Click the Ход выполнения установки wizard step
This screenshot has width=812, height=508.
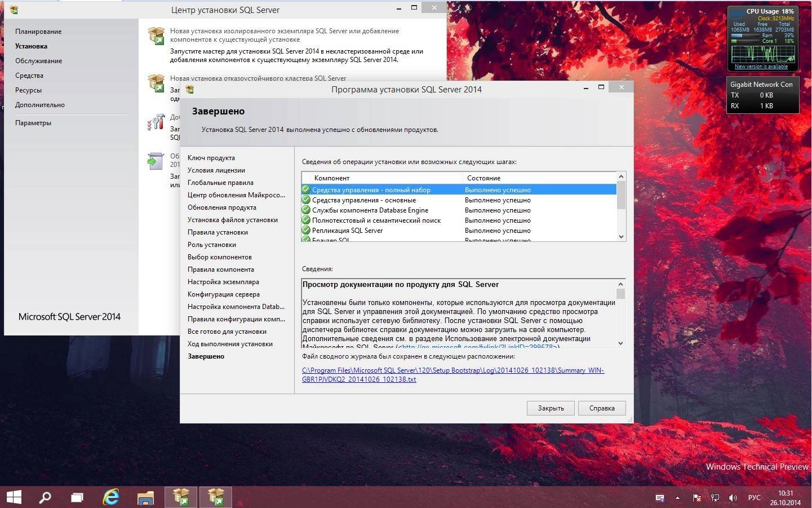[x=230, y=344]
